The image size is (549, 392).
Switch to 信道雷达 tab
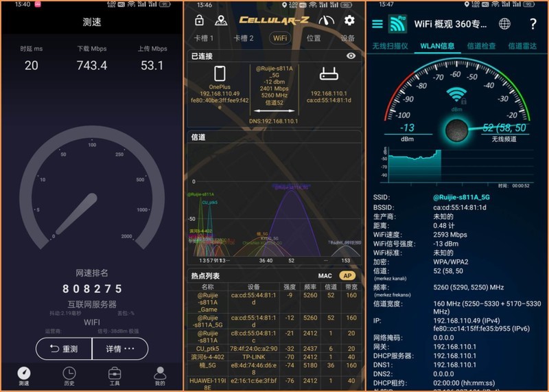click(x=522, y=46)
